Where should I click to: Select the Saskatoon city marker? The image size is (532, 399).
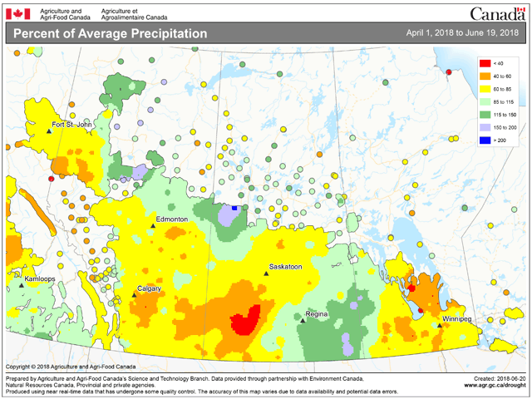click(x=265, y=273)
